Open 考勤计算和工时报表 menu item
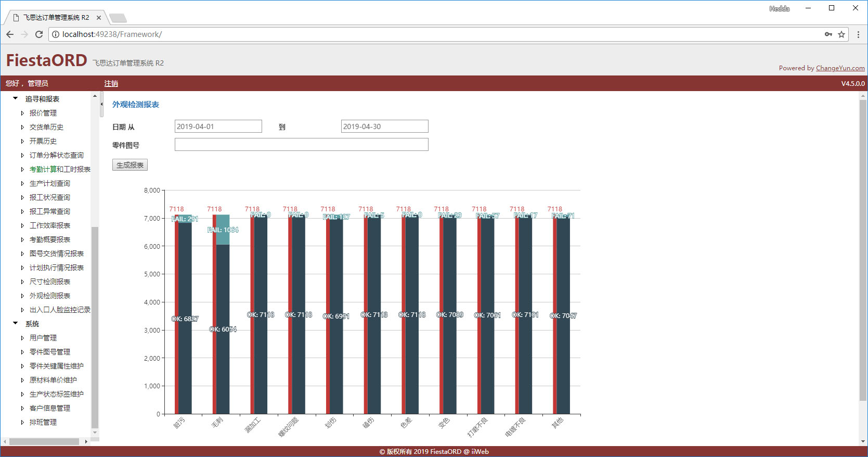The image size is (868, 457). [60, 169]
